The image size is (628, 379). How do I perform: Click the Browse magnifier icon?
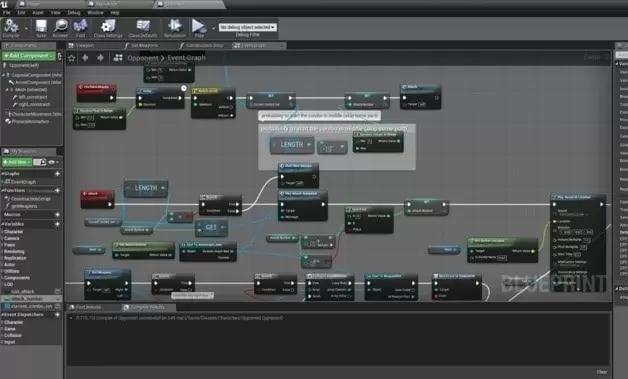[60, 28]
